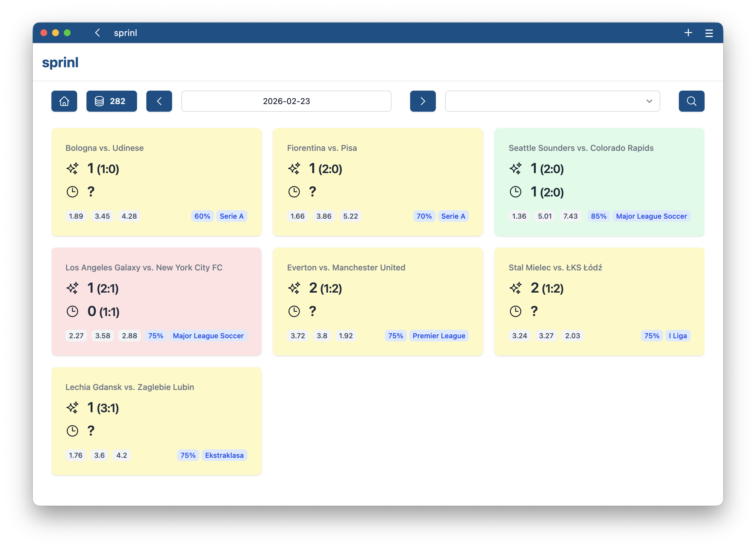Click sparkle prediction icon on Bologna card

coord(72,168)
